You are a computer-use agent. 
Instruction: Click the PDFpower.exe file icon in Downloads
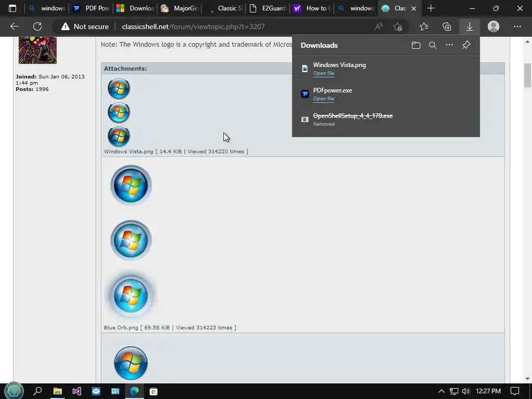click(304, 94)
